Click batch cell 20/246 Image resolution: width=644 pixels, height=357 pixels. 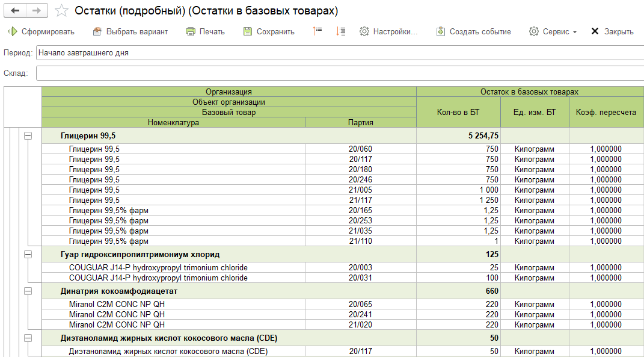coord(361,180)
